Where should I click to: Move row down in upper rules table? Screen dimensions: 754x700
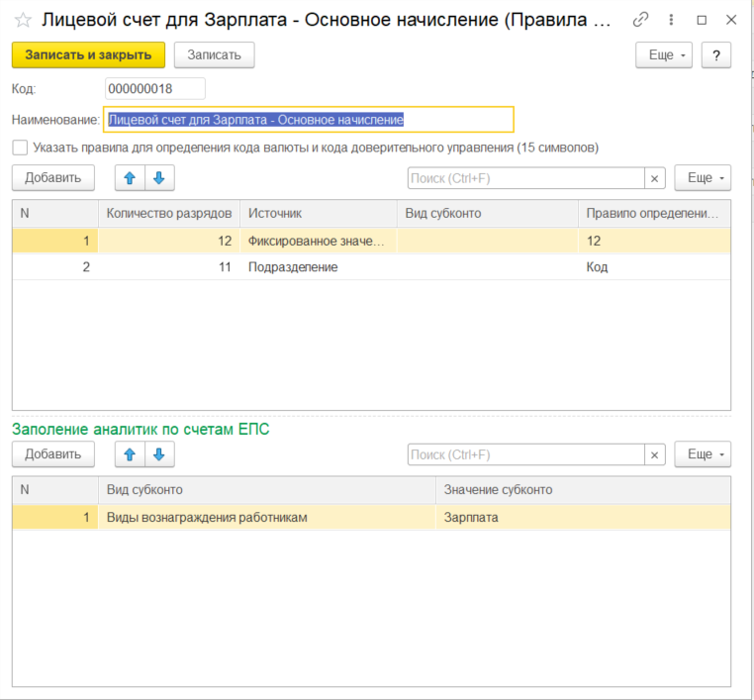[x=159, y=178]
